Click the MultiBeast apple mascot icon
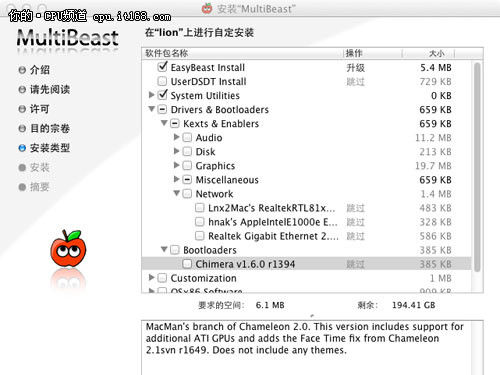 68,248
